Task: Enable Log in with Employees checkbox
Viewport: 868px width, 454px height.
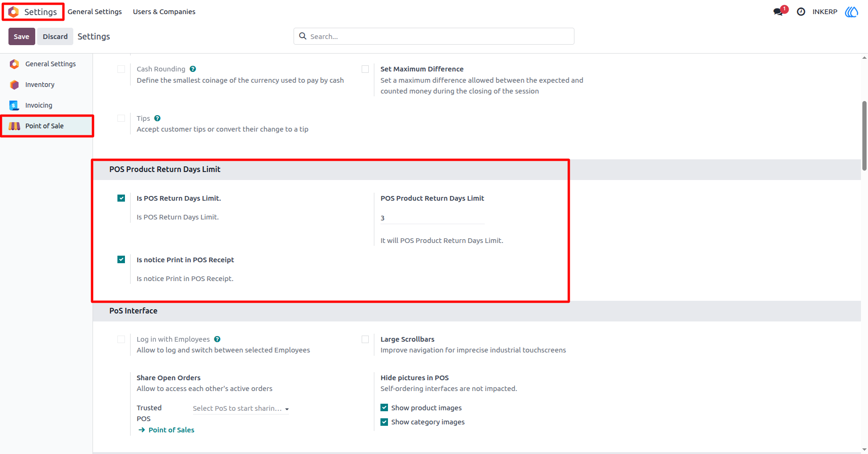Action: pyautogui.click(x=121, y=339)
